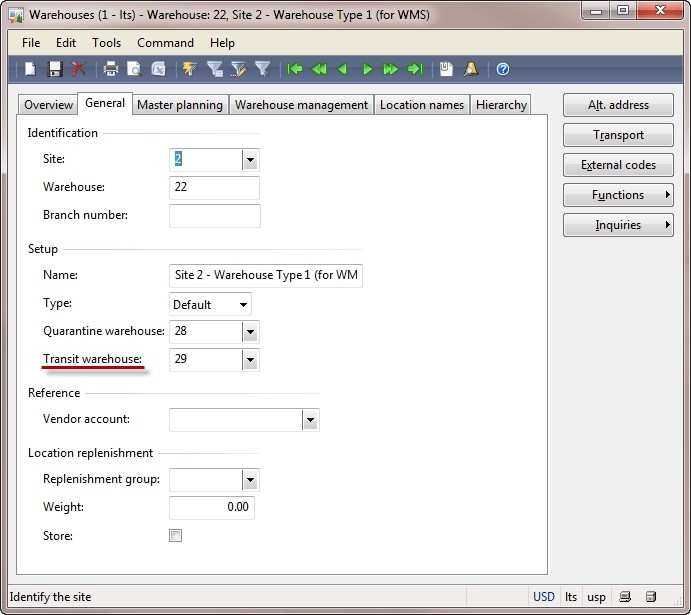Open the Location names tab
The width and height of the screenshot is (691, 615).
(x=422, y=105)
